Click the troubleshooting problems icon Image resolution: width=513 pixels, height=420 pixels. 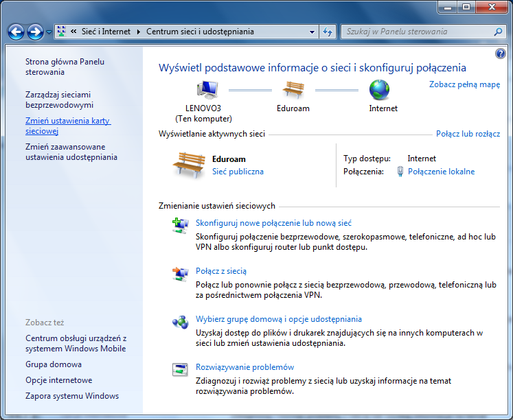(180, 370)
